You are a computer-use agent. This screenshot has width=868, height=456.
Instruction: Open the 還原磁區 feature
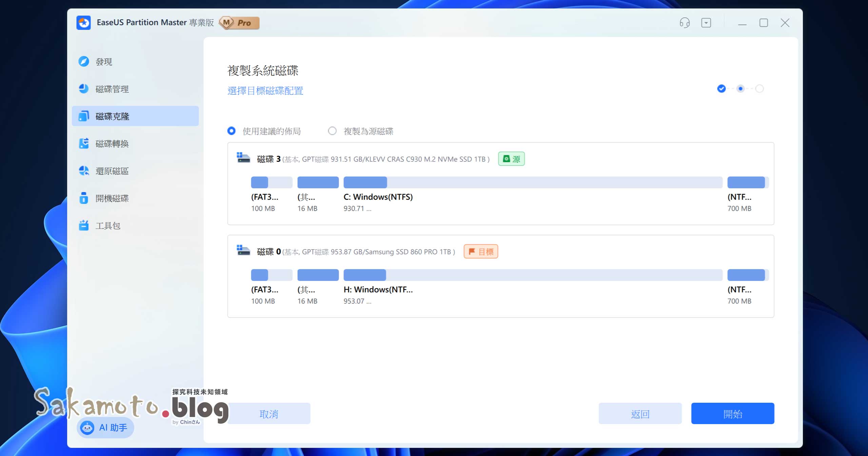click(x=112, y=171)
